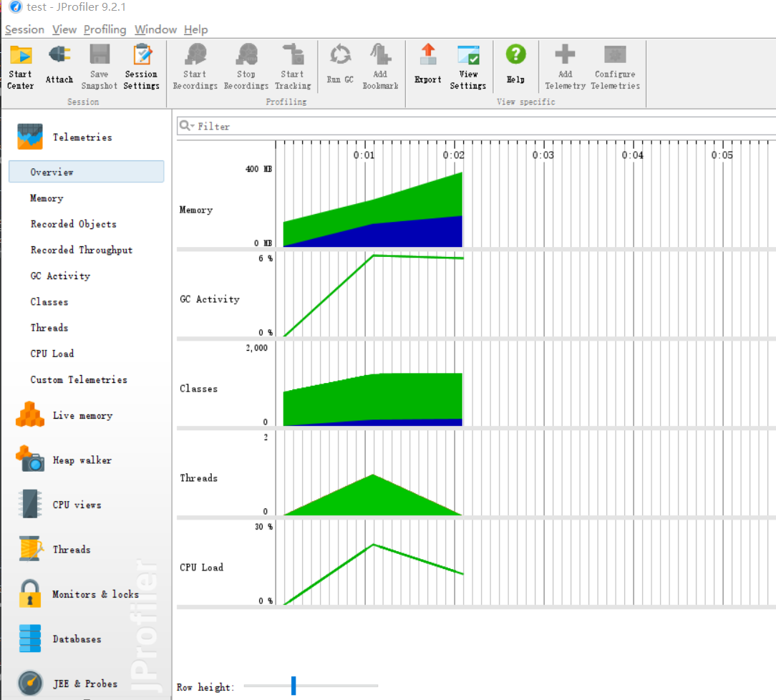Open the Window menu
The image size is (776, 700).
pyautogui.click(x=155, y=29)
